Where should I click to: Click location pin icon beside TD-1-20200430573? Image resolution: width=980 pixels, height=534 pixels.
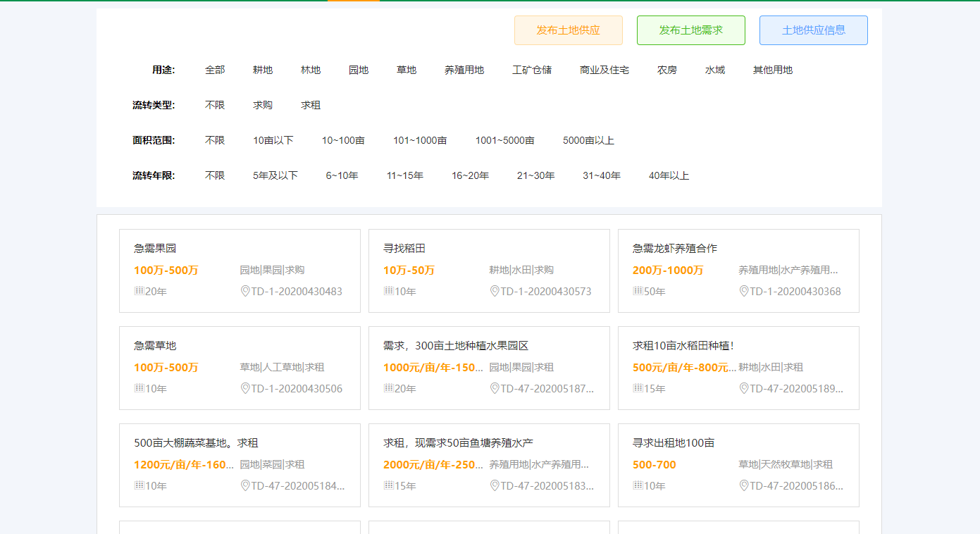pos(495,291)
